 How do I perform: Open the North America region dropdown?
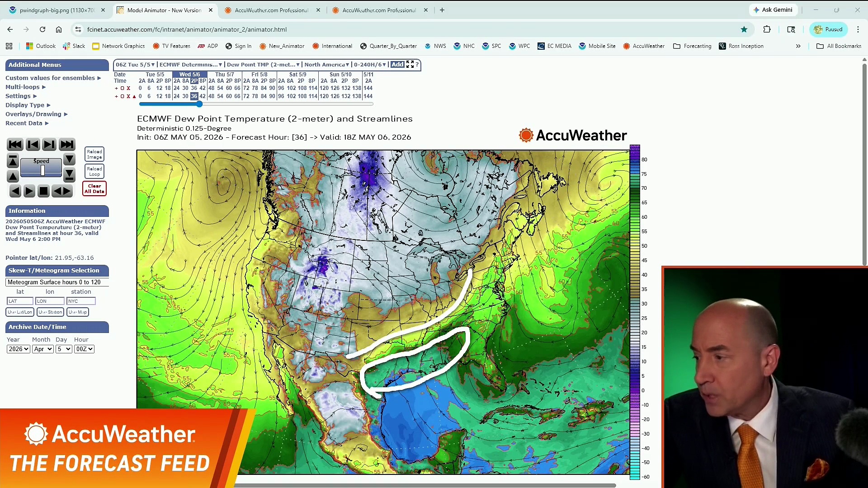click(x=327, y=65)
